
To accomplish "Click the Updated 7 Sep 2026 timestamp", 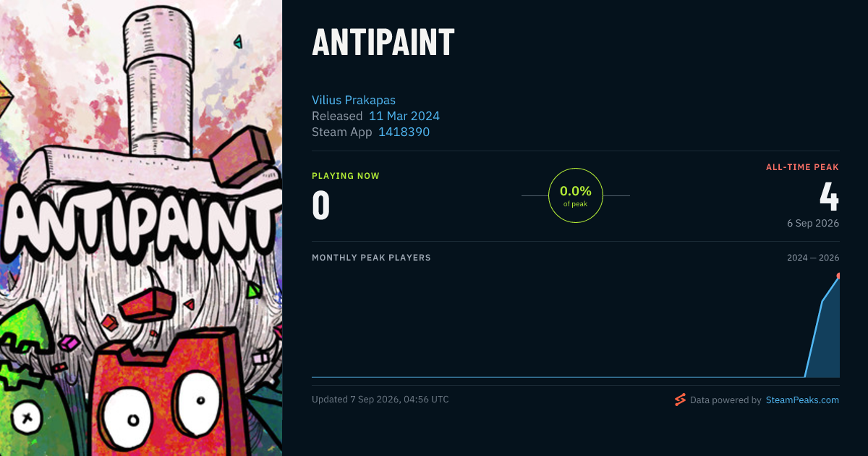I will click(x=380, y=400).
